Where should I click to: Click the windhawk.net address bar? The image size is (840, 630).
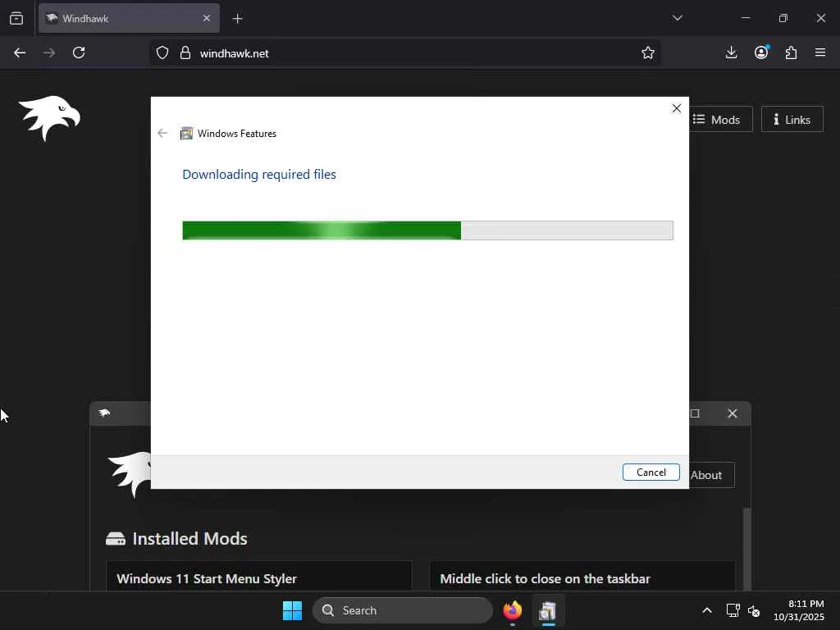(x=404, y=53)
